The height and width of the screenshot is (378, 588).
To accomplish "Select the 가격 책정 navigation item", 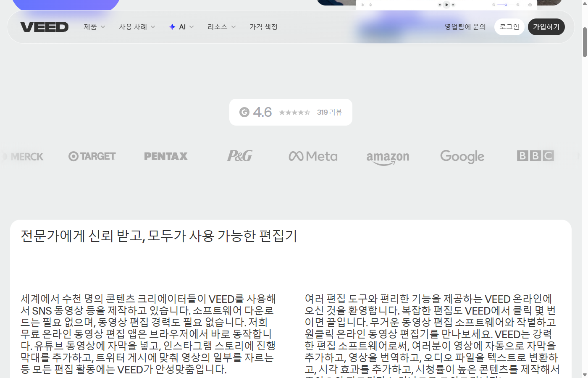I will coord(263,26).
